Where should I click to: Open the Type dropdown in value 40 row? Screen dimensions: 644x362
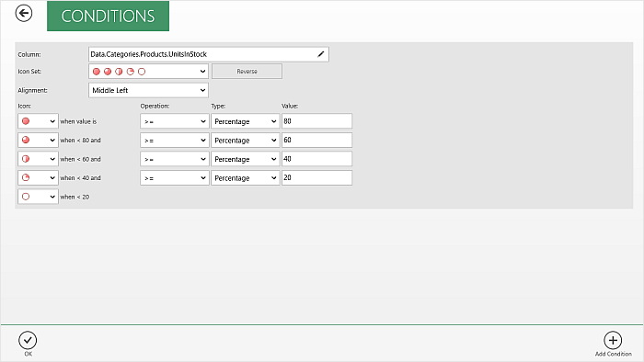(246, 159)
